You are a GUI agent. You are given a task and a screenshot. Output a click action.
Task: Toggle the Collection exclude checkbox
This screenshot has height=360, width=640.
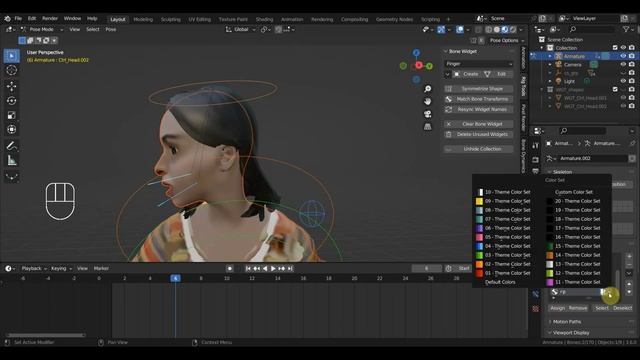[x=615, y=48]
